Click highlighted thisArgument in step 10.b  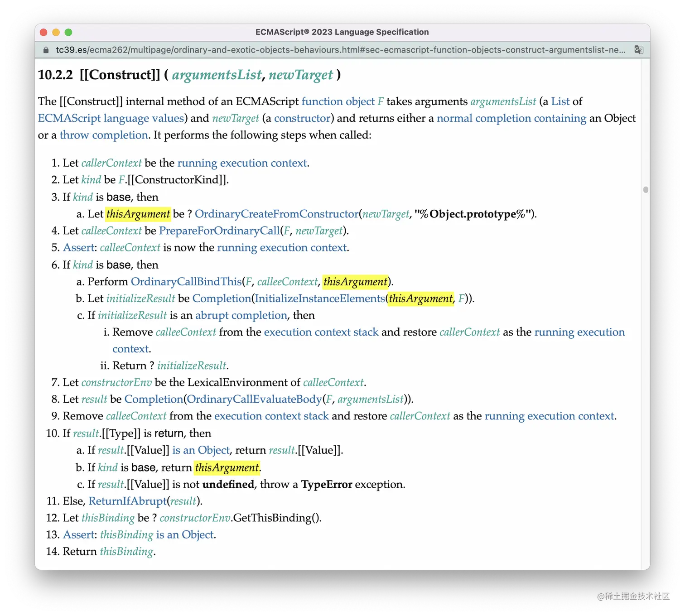pyautogui.click(x=227, y=467)
